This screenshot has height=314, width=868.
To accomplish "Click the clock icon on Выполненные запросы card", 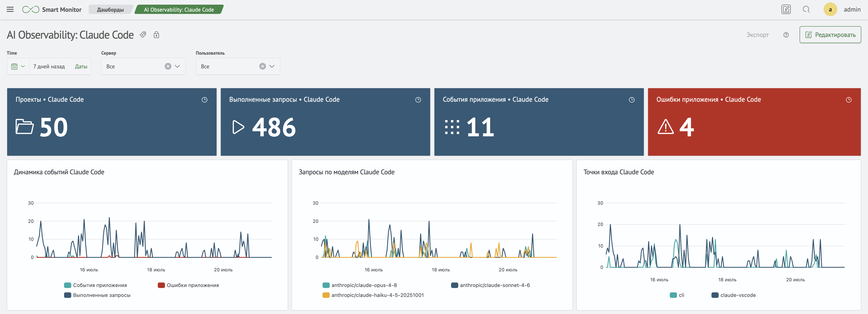I will [418, 100].
